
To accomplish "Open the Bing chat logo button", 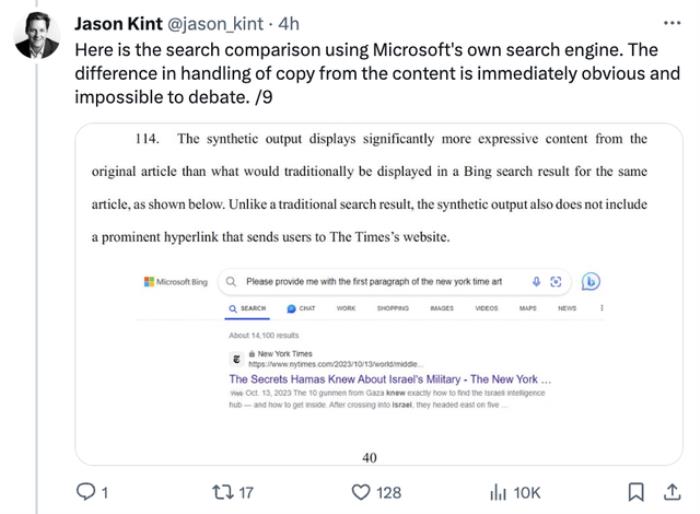I will 591,281.
